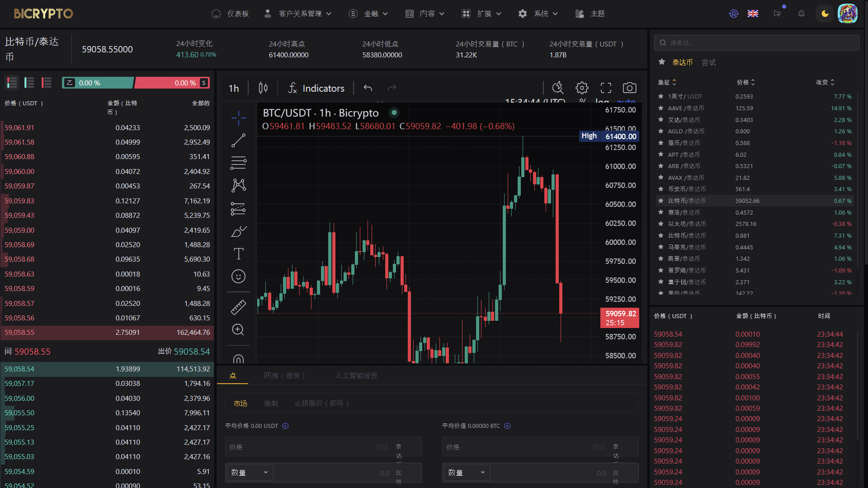868x488 pixels.
Task: Toggle the fullscreen chart view
Action: click(x=606, y=88)
